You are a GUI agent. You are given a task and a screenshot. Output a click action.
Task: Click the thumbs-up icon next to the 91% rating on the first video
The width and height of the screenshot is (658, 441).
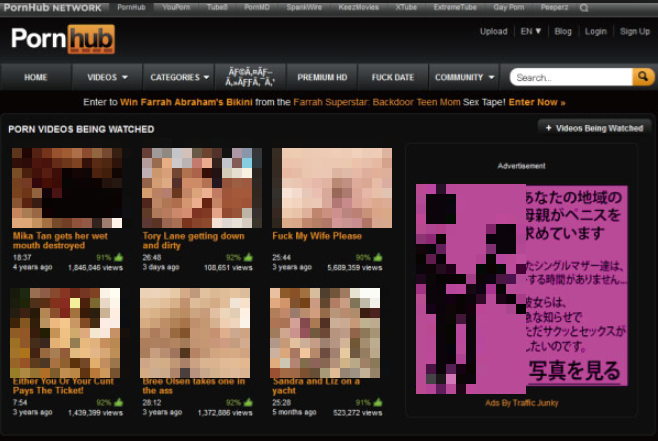click(118, 257)
